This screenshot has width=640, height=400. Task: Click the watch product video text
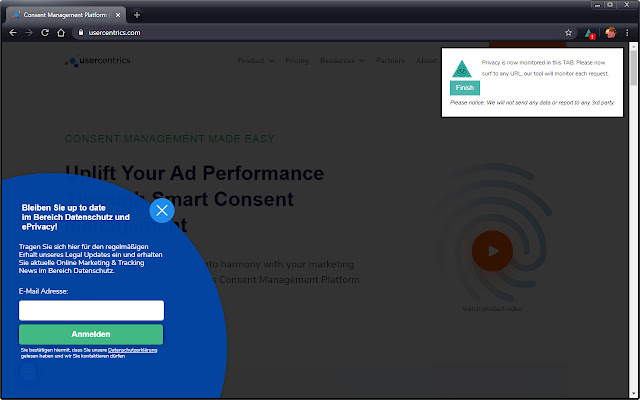[x=492, y=309]
